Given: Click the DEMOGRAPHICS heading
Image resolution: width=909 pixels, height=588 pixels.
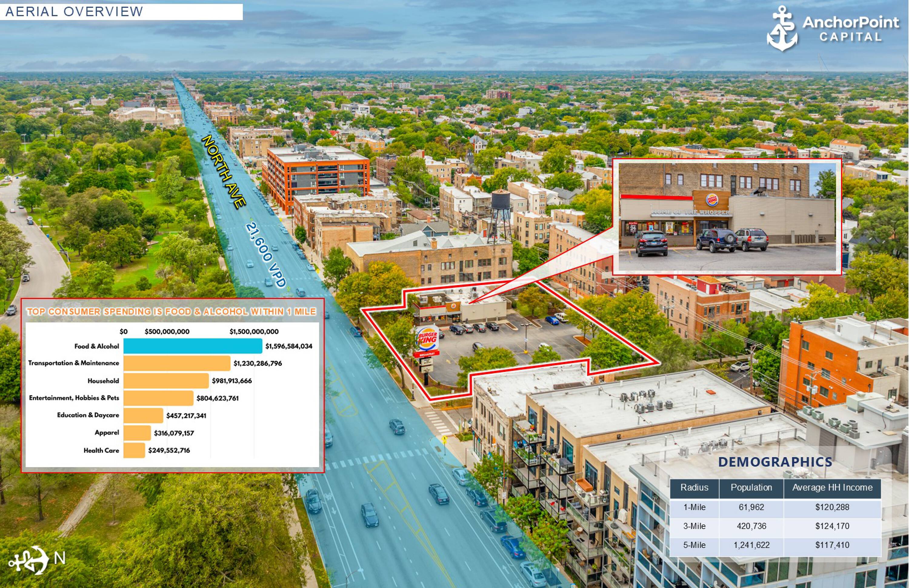Looking at the screenshot, I should pyautogui.click(x=775, y=462).
